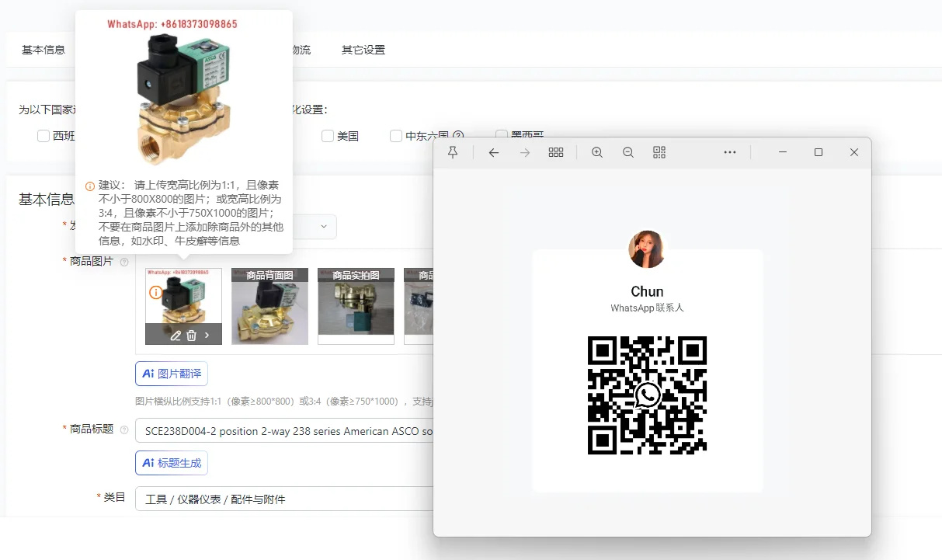Expand the dropdown arrow below 基本信息 heading
The height and width of the screenshot is (560, 942).
(x=325, y=227)
